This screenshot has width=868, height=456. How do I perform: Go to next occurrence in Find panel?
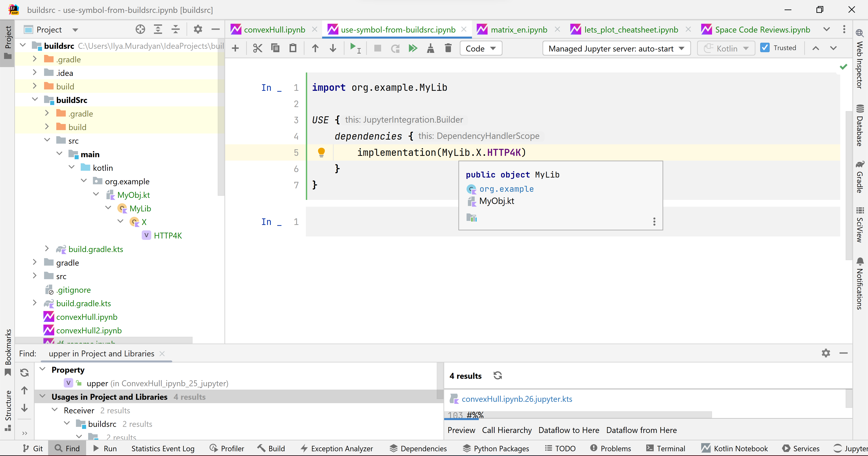pyautogui.click(x=24, y=408)
